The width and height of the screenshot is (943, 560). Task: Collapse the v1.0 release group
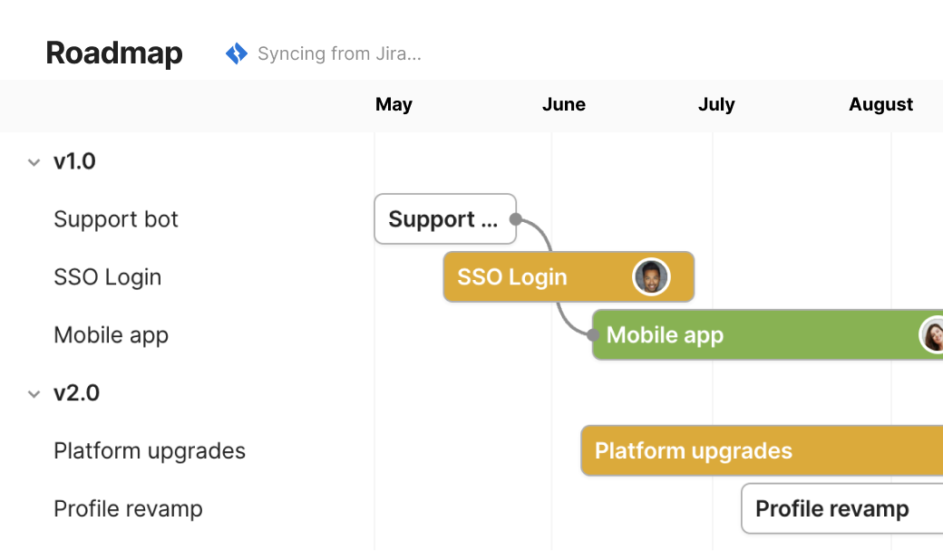34,161
